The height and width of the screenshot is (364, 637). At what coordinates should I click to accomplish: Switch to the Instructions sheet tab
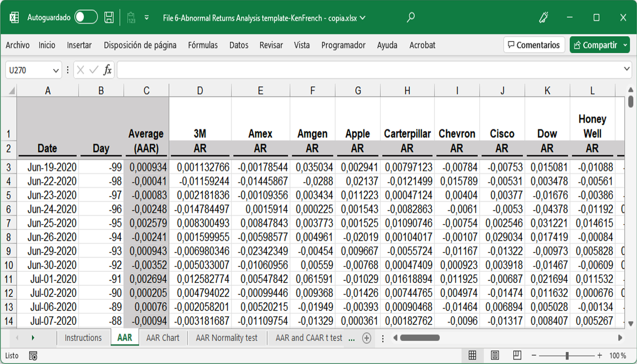[83, 338]
